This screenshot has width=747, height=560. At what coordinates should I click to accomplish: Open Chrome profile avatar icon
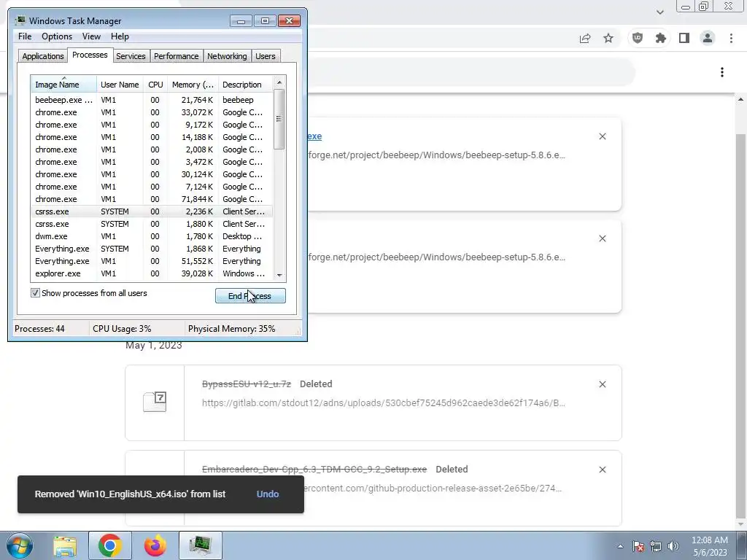[x=708, y=38]
